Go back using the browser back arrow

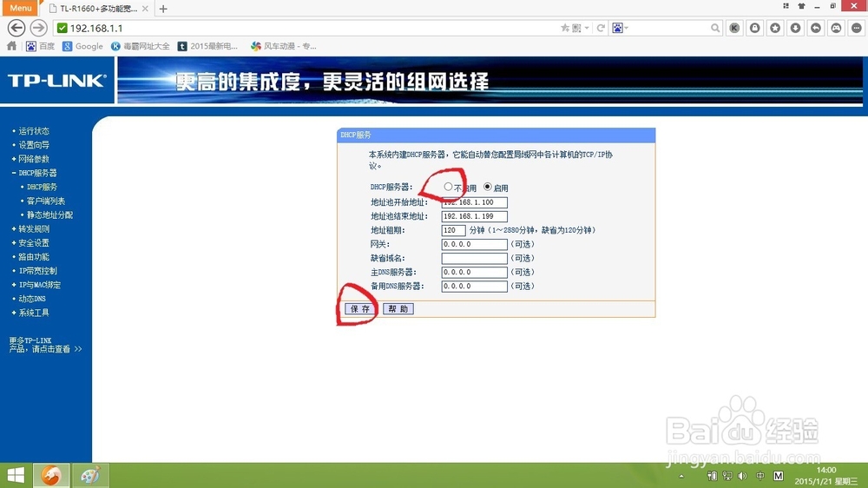click(x=16, y=28)
